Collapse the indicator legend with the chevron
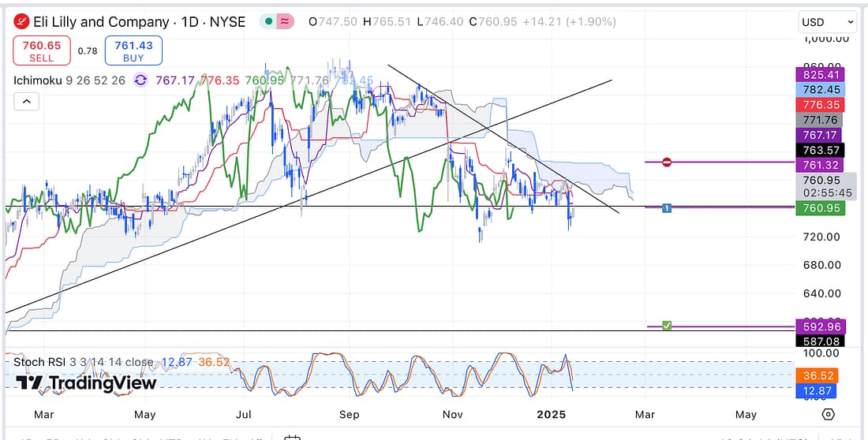The width and height of the screenshot is (868, 440). tap(25, 102)
